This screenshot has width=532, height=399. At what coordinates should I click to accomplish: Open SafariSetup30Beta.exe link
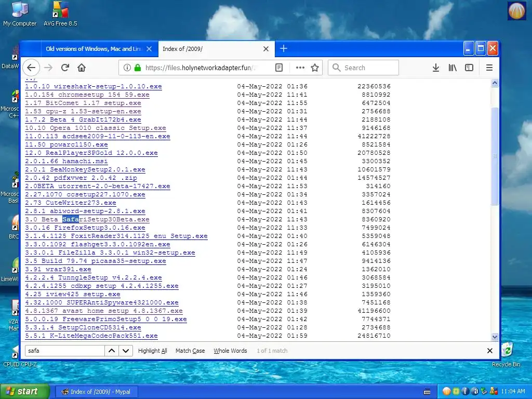(x=87, y=220)
